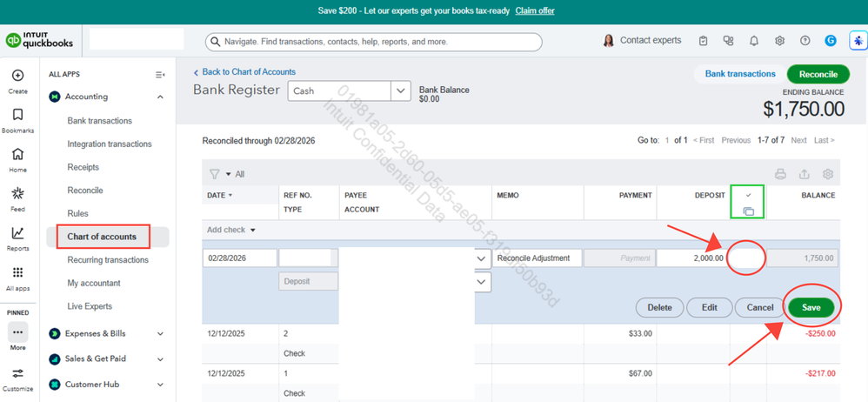
Task: Open Reconcile in sidebar menu
Action: [x=85, y=191]
